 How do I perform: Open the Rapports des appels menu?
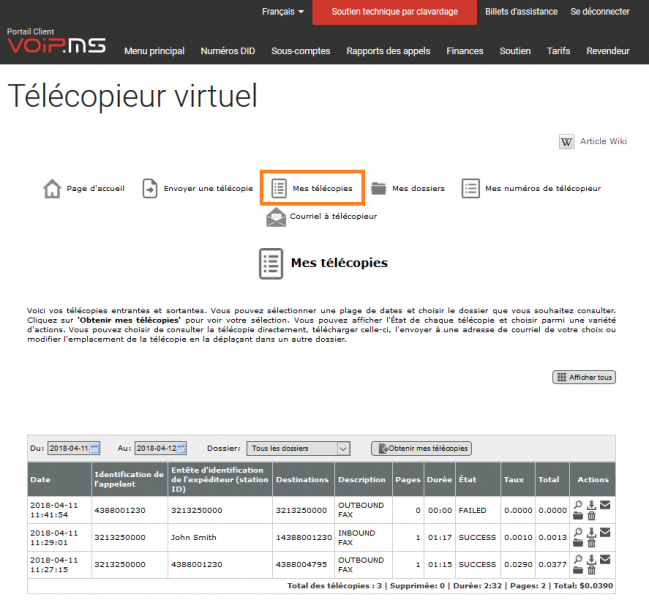pyautogui.click(x=388, y=51)
